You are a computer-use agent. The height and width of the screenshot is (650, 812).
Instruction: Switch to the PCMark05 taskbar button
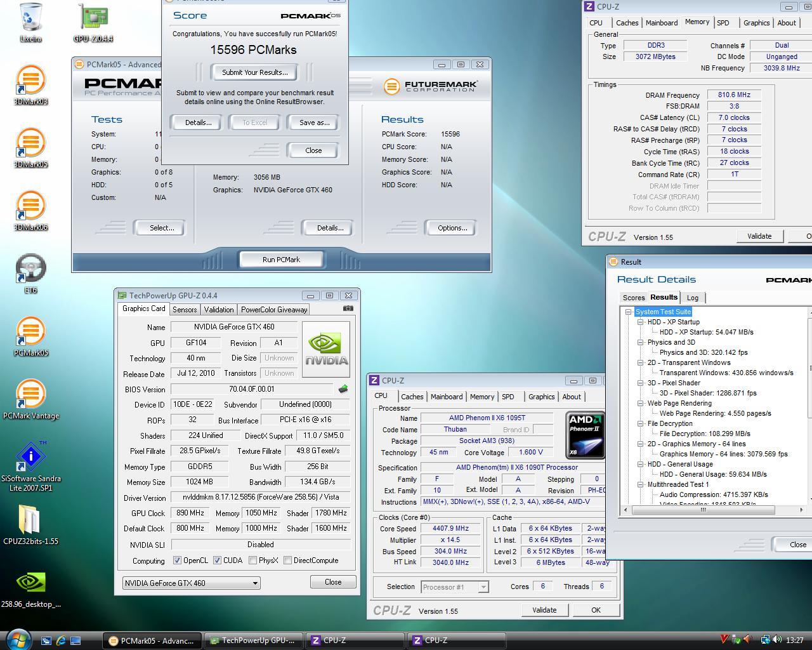point(152,640)
